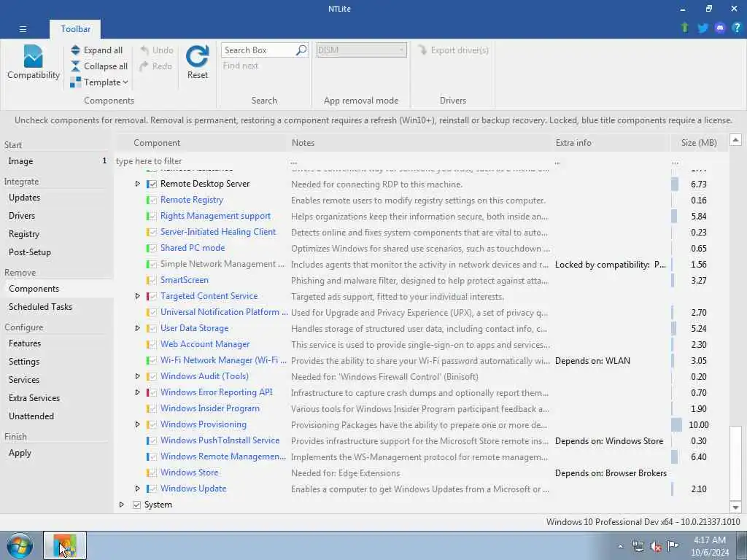This screenshot has height=560, width=747.
Task: Select the Toolbar tab
Action: coord(75,29)
